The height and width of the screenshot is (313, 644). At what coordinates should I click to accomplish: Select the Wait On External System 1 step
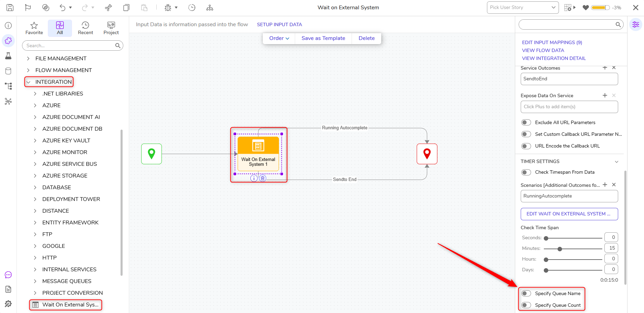pyautogui.click(x=258, y=154)
